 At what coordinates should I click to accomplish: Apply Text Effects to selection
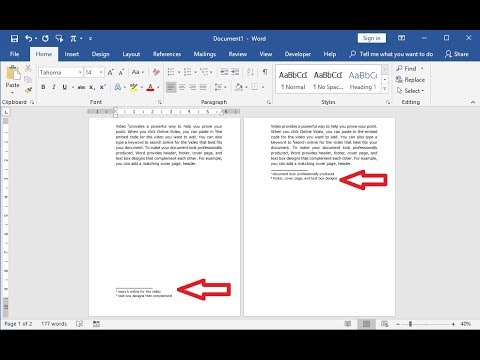(118, 87)
